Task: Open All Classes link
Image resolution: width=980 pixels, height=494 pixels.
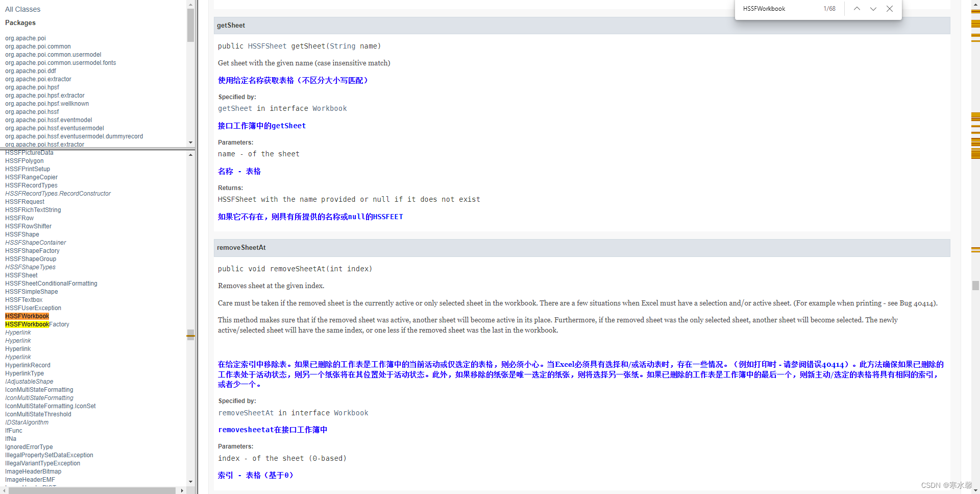Action: click(22, 9)
